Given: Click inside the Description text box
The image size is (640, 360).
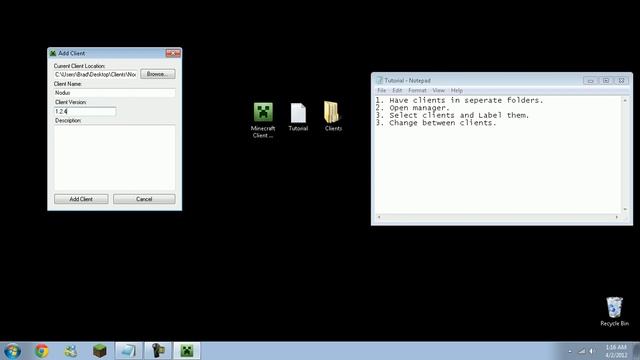Looking at the screenshot, I should (114, 157).
